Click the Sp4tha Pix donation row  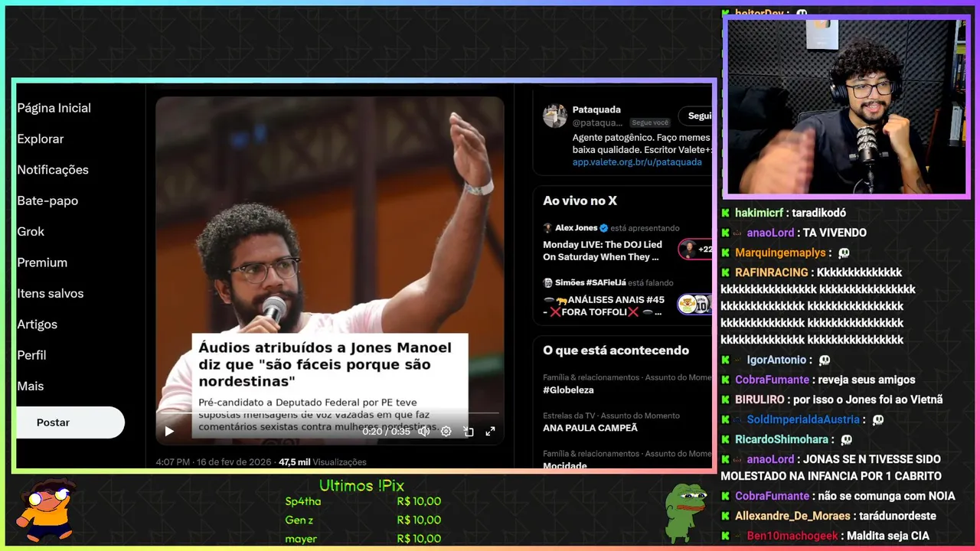(x=363, y=501)
